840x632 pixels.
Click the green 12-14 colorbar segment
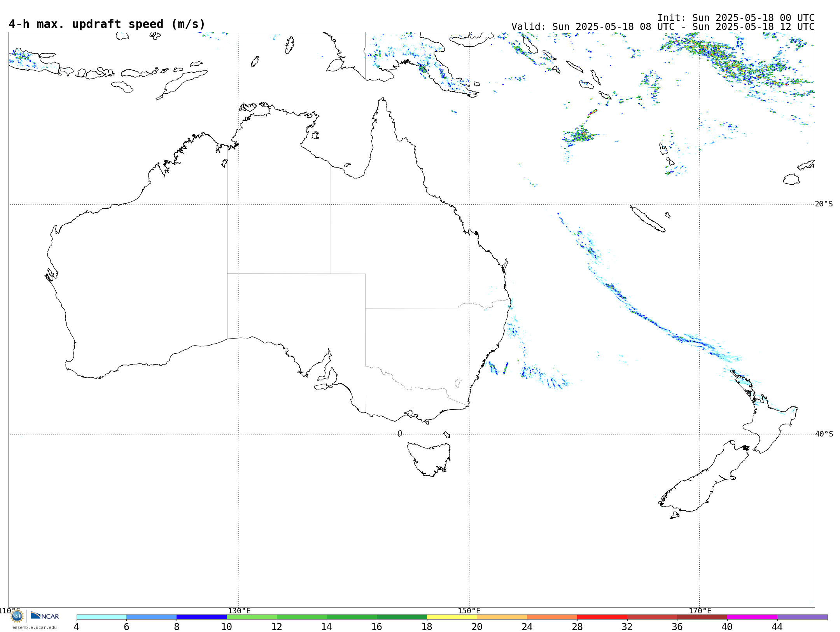point(302,617)
